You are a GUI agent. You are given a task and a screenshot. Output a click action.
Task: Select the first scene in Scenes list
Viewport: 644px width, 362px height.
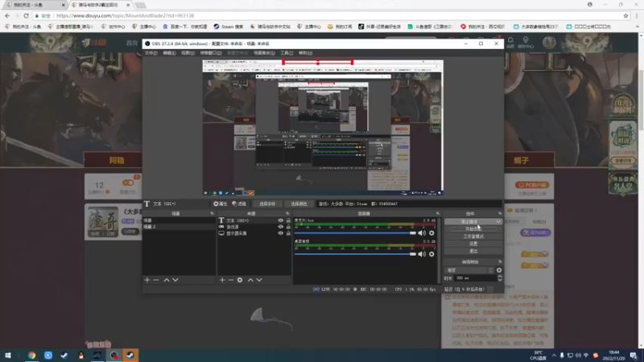pos(179,220)
